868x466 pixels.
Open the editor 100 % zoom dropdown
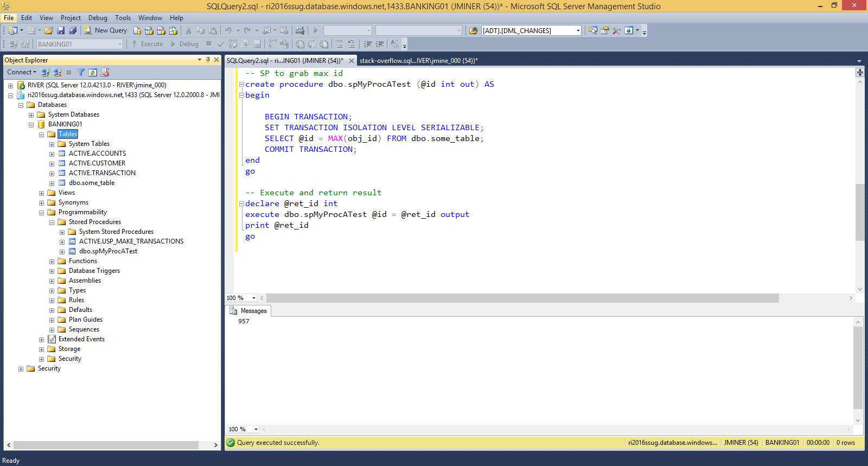pos(254,298)
